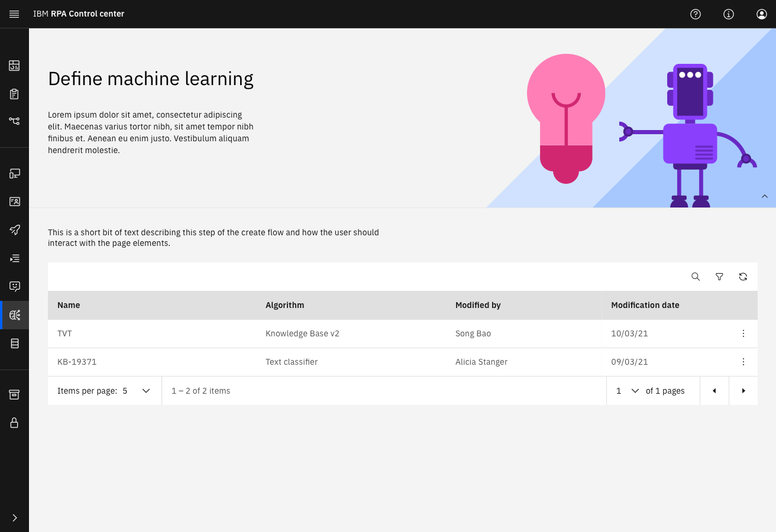Open the chatbot smiley icon in sidebar
Screen dimensions: 776x532
pyautogui.click(x=14, y=287)
